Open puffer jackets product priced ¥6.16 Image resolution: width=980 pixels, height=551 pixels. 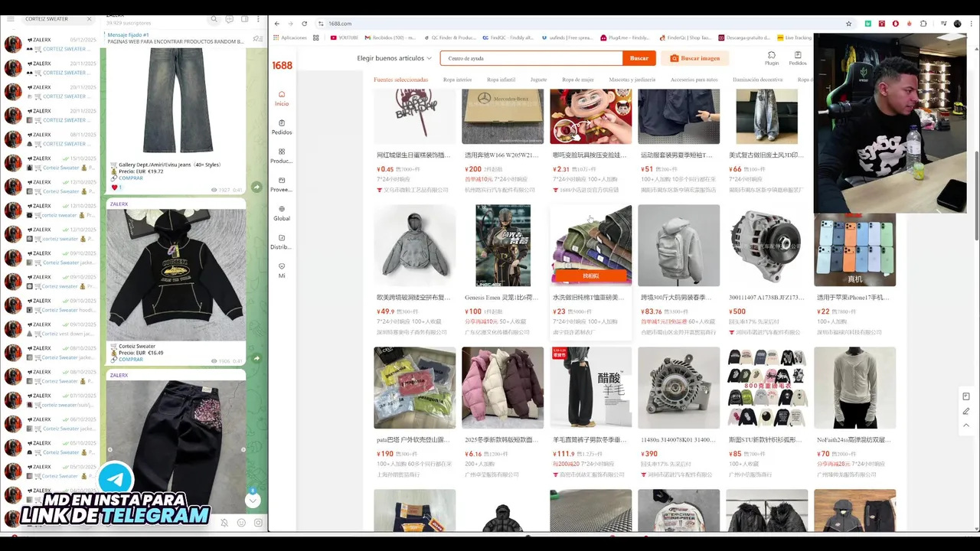point(502,412)
